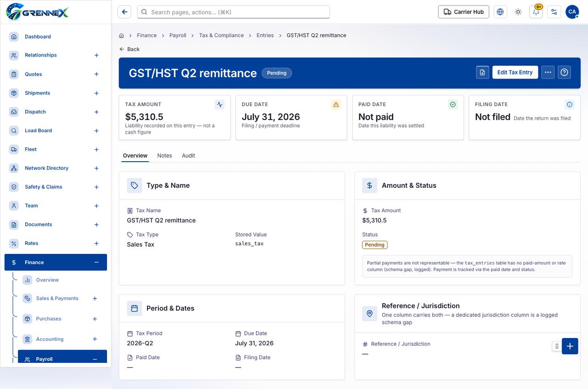Click the home breadcrumb icon

[x=121, y=35]
